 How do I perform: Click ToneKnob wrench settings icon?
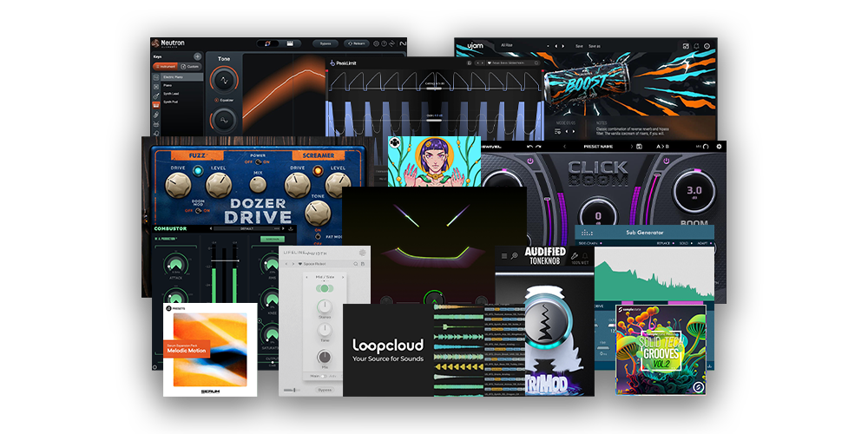tap(574, 256)
